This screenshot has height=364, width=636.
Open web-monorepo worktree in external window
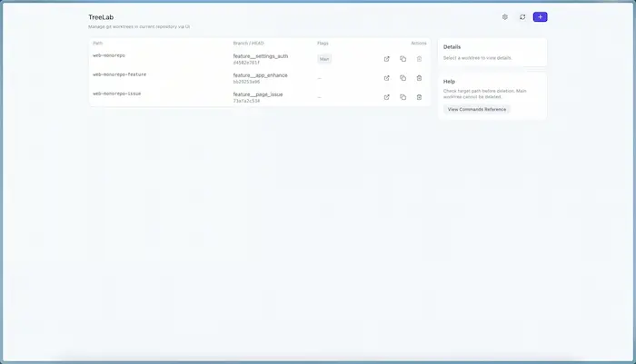(x=387, y=59)
